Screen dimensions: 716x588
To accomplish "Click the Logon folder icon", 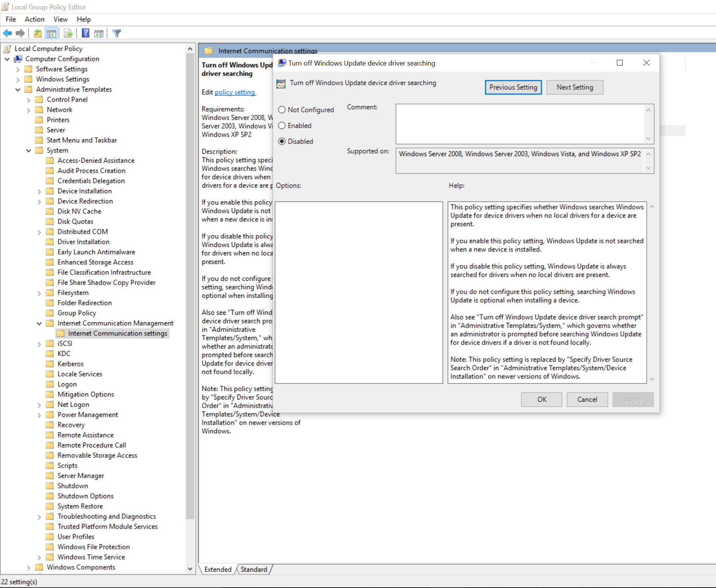I will tap(50, 384).
